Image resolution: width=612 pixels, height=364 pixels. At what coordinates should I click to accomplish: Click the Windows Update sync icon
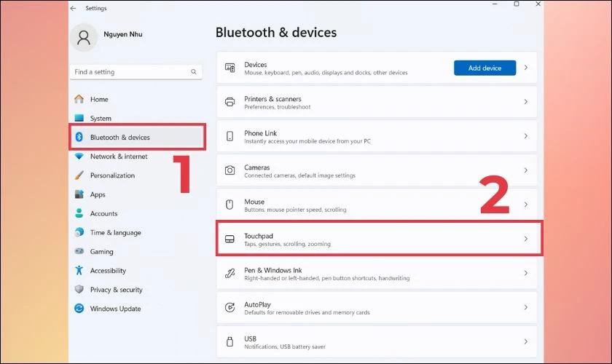click(x=79, y=308)
